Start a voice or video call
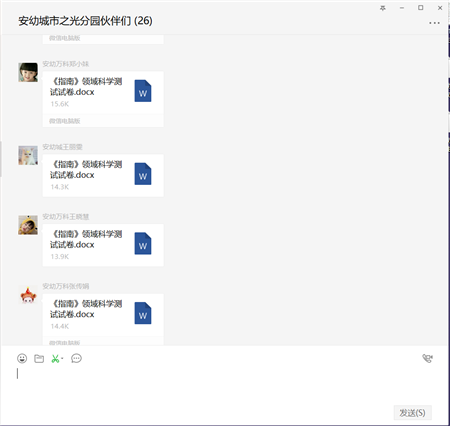The image size is (450, 426). tap(427, 358)
